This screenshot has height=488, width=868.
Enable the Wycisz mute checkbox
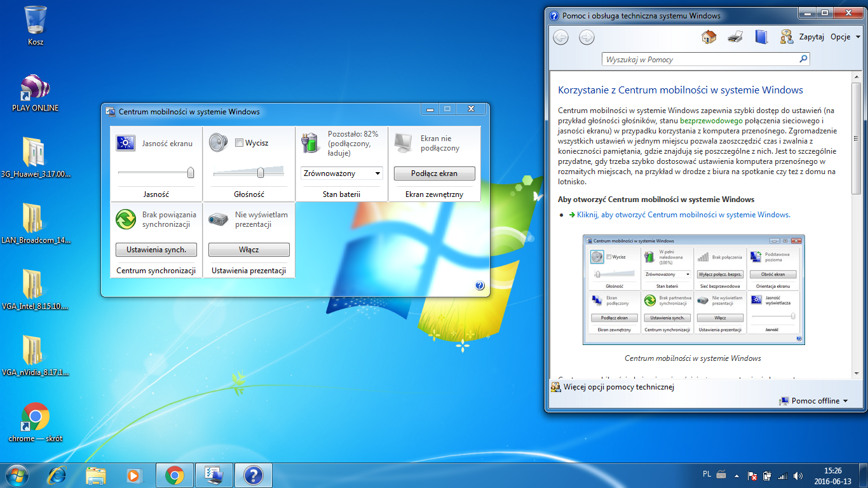click(x=239, y=143)
